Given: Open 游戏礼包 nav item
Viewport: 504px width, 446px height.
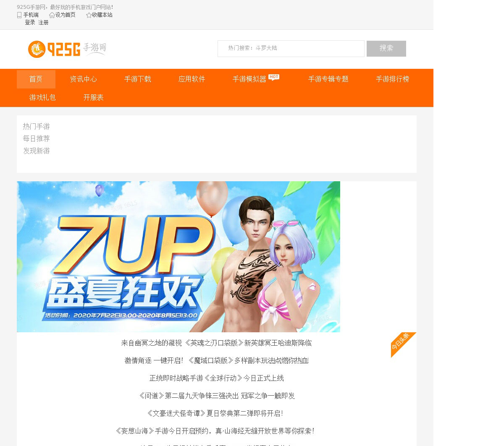Looking at the screenshot, I should (42, 98).
